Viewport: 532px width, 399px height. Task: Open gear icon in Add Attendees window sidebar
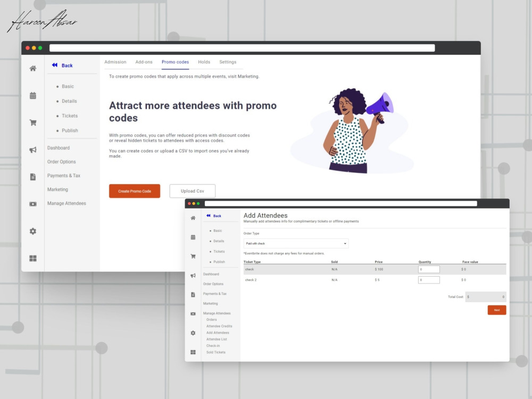click(193, 333)
